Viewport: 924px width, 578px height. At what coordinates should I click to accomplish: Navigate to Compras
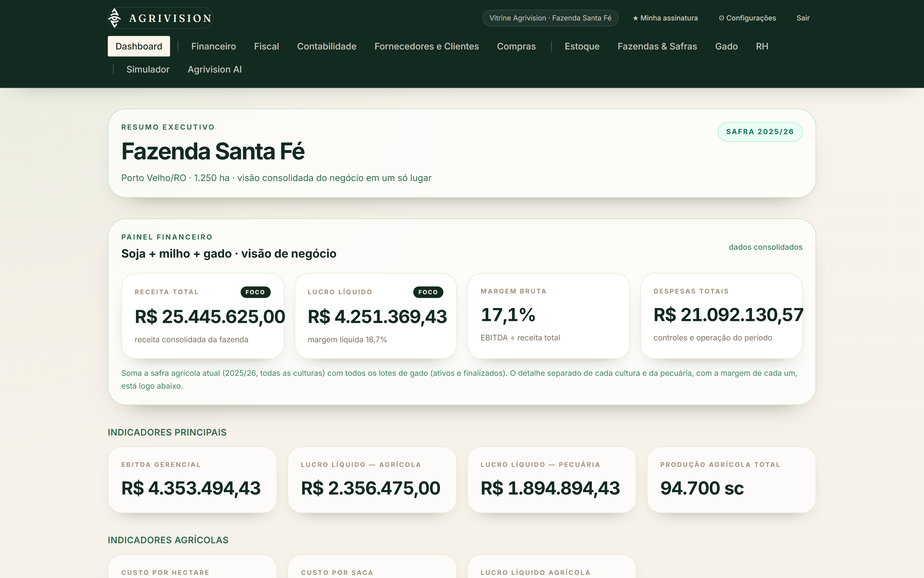pos(516,46)
